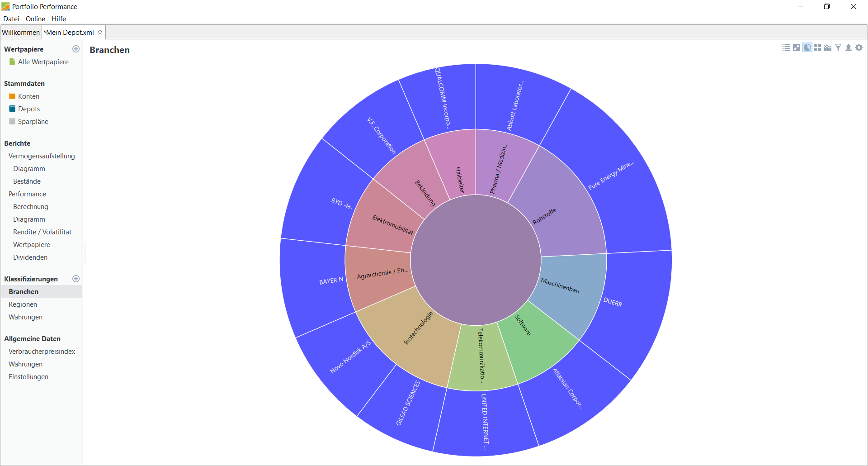Click the teal Depots icon
Screen dimensions: 868x466
(x=12, y=109)
